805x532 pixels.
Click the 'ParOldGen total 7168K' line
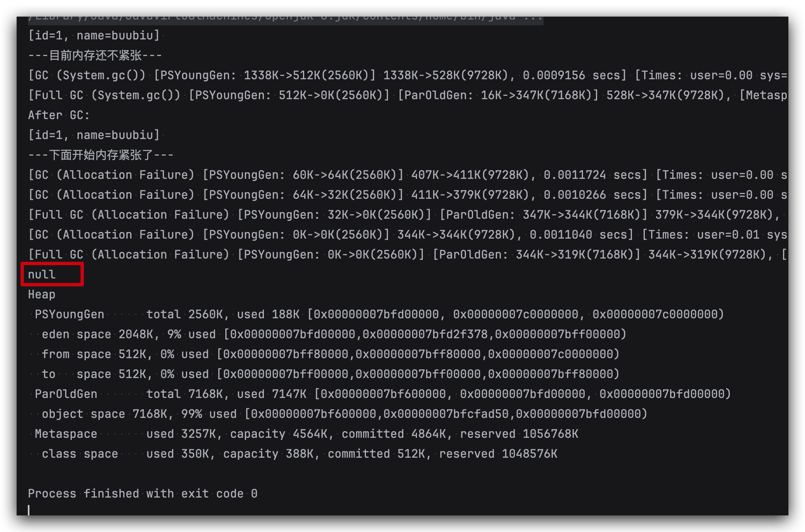coord(382,394)
